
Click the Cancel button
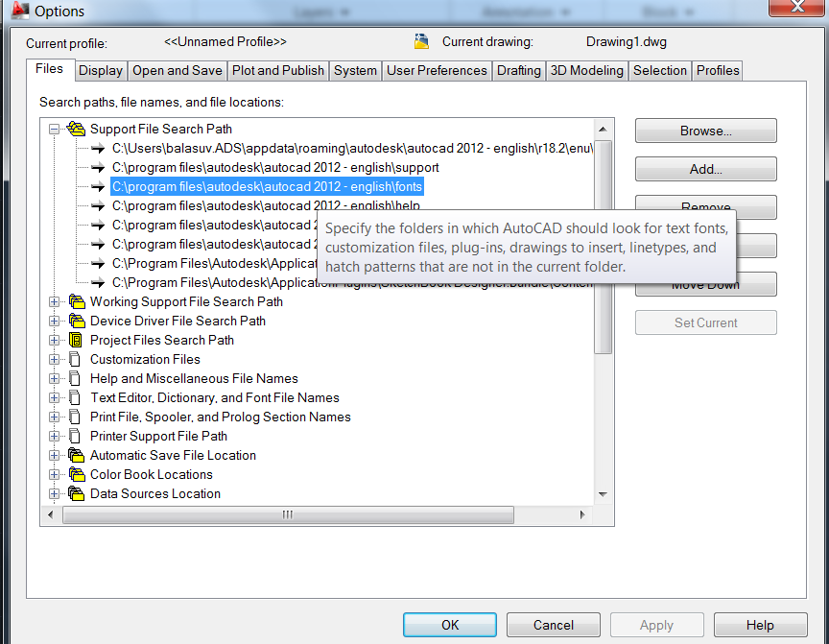click(x=554, y=625)
